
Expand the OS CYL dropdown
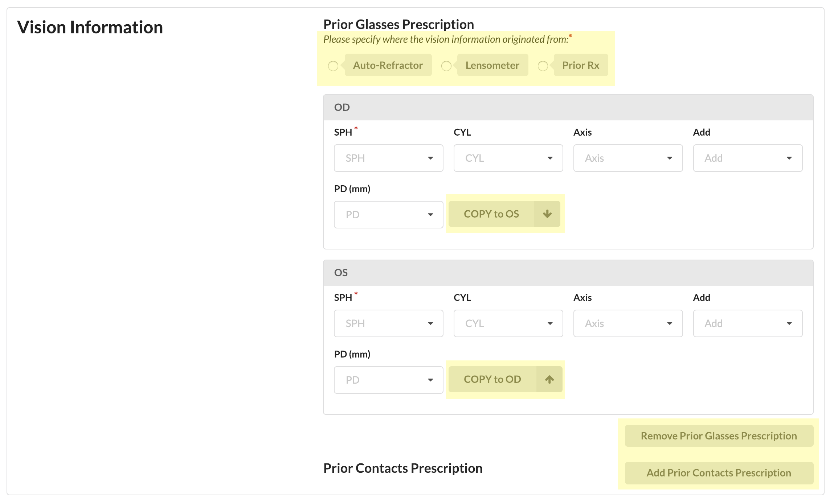[x=508, y=323]
